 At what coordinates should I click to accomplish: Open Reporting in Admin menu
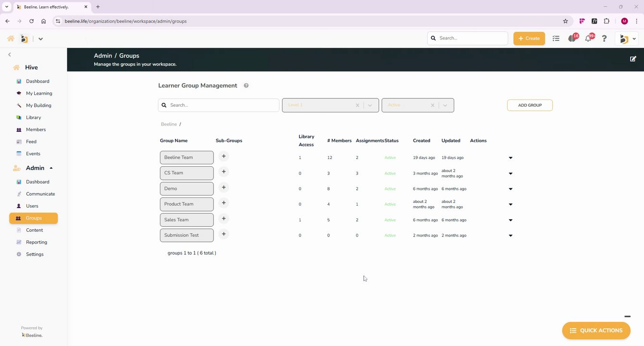point(37,242)
